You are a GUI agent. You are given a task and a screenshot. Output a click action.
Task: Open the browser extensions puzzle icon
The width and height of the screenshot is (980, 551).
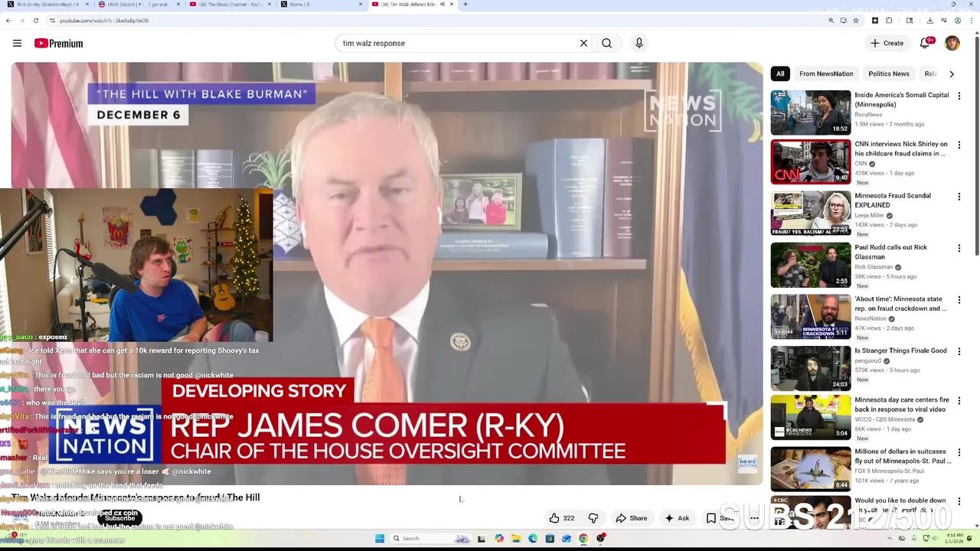pos(889,21)
